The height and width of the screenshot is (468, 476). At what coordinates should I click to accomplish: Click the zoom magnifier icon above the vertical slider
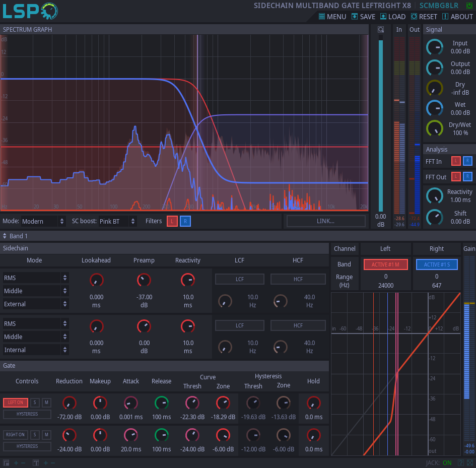[381, 29]
